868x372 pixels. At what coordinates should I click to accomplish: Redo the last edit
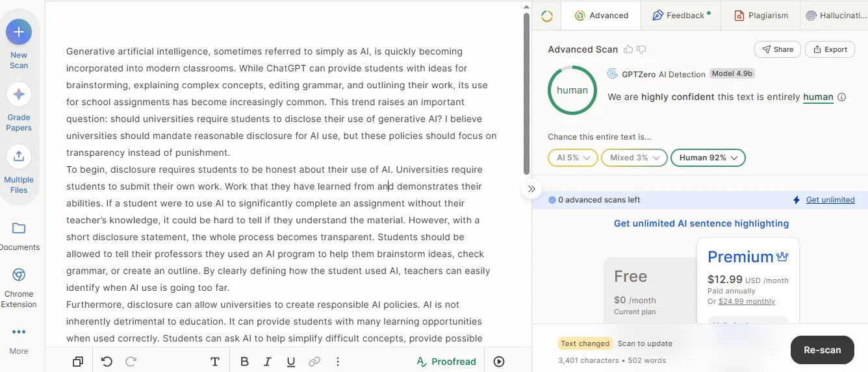(131, 362)
